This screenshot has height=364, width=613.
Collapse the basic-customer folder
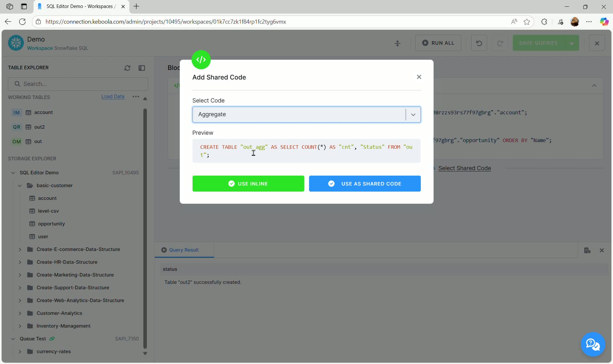(19, 186)
